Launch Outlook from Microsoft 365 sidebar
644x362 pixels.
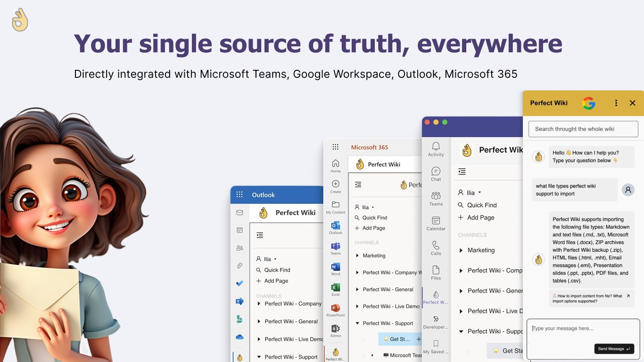click(336, 227)
